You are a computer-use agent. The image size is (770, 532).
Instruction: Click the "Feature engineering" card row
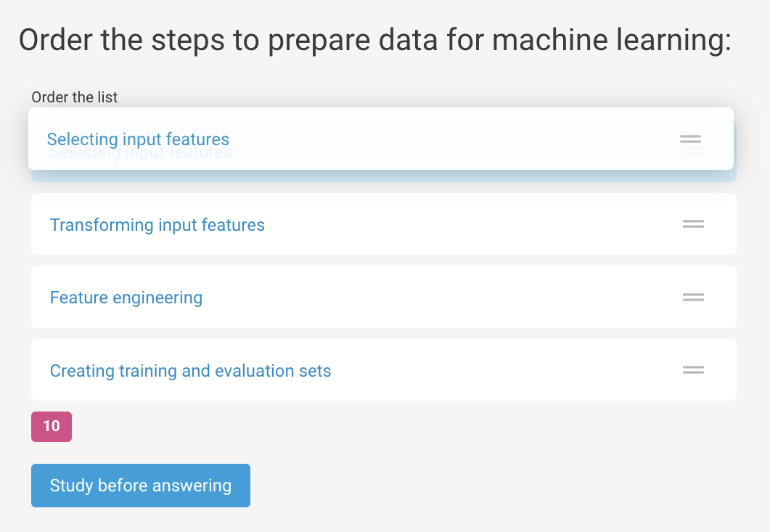pyautogui.click(x=383, y=297)
